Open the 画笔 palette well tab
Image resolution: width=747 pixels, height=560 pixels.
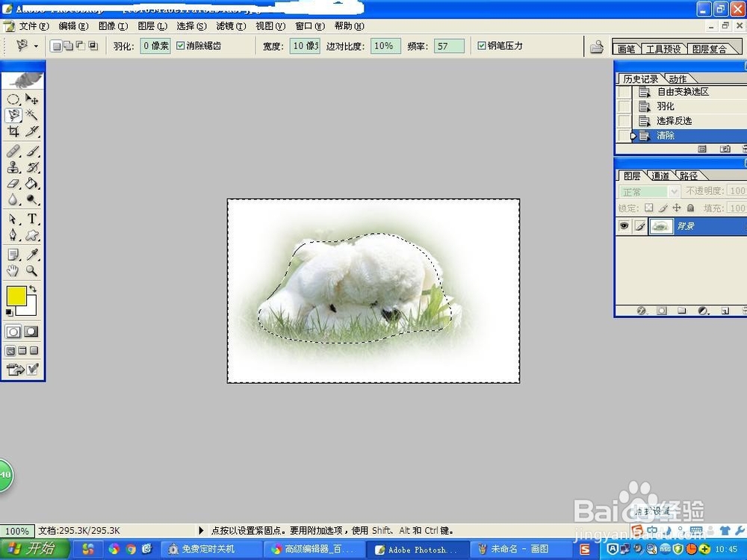[x=627, y=49]
